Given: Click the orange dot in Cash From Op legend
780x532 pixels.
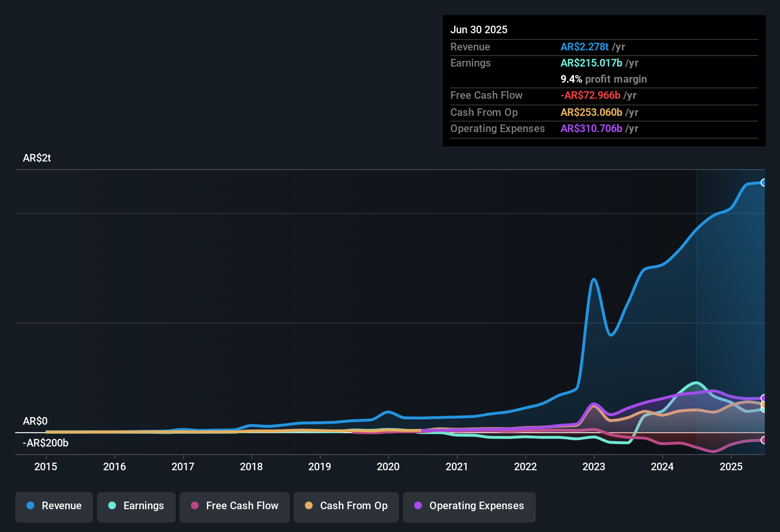Looking at the screenshot, I should tap(309, 505).
